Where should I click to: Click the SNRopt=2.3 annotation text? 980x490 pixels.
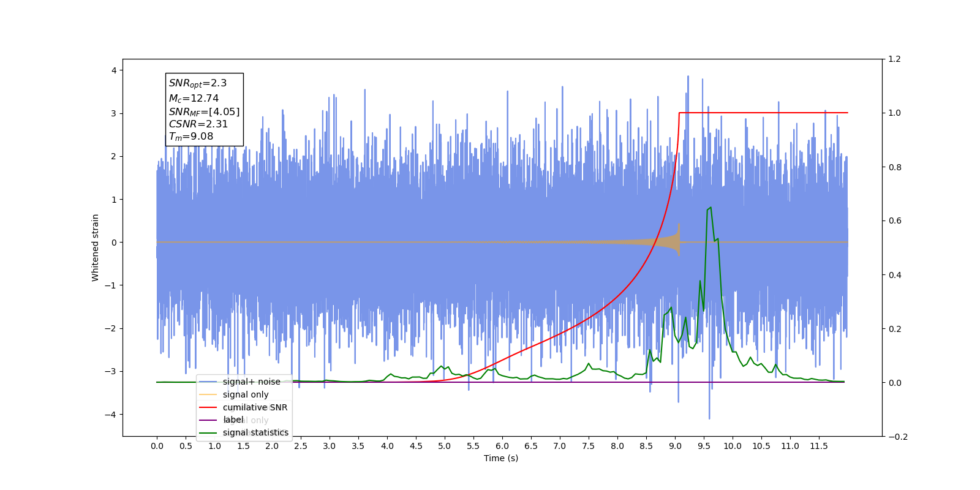coord(198,83)
